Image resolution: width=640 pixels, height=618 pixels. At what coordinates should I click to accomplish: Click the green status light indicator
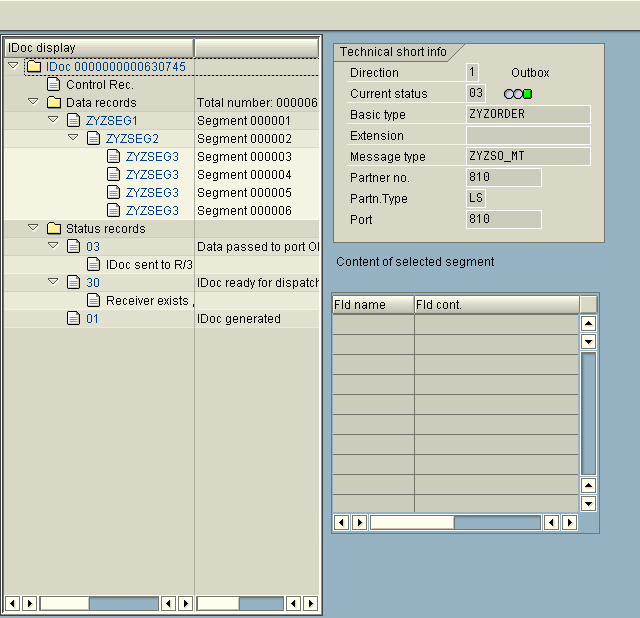tap(527, 94)
